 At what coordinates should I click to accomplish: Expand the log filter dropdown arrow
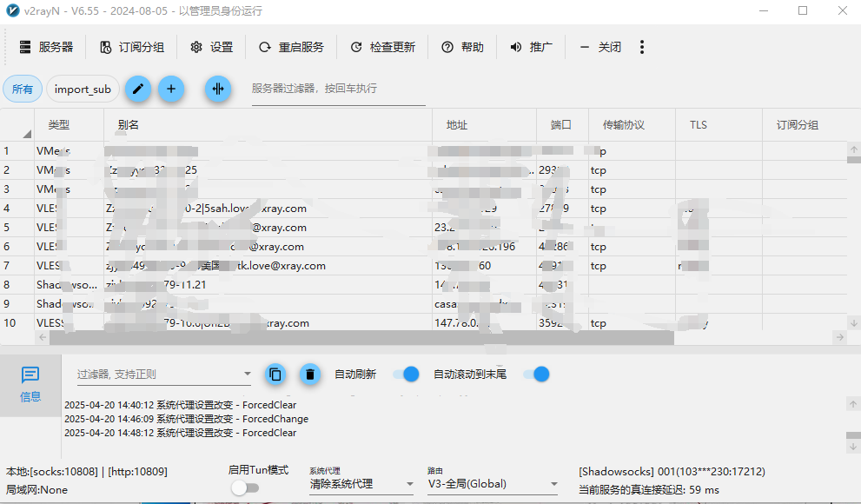tap(247, 375)
